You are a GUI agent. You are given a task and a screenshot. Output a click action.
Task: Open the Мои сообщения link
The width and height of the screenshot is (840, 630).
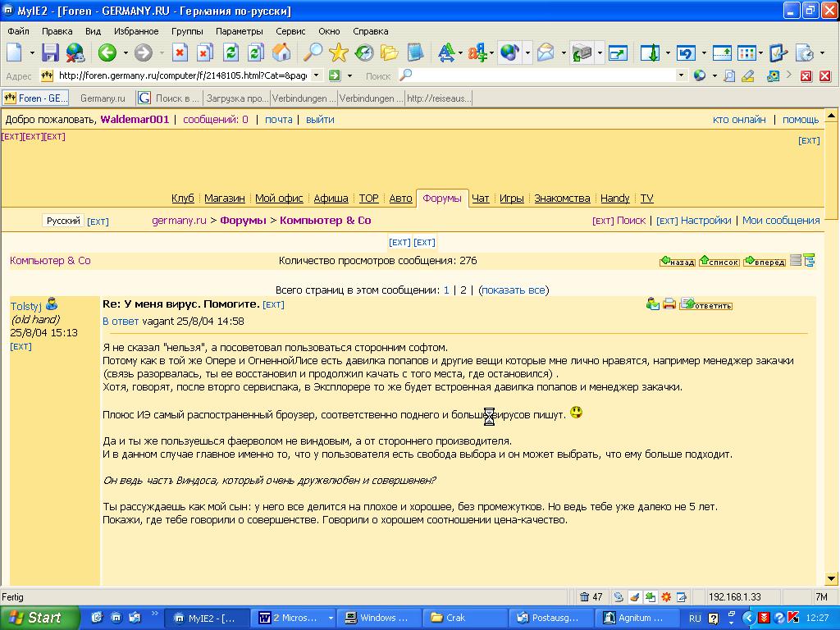781,220
